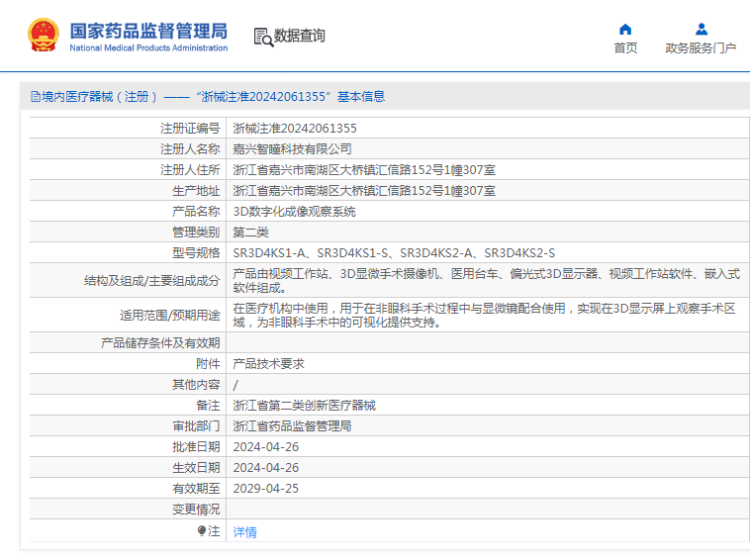Image resolution: width=750 pixels, height=560 pixels.
Task: Click the slash value in 其他内容
Action: 235,385
